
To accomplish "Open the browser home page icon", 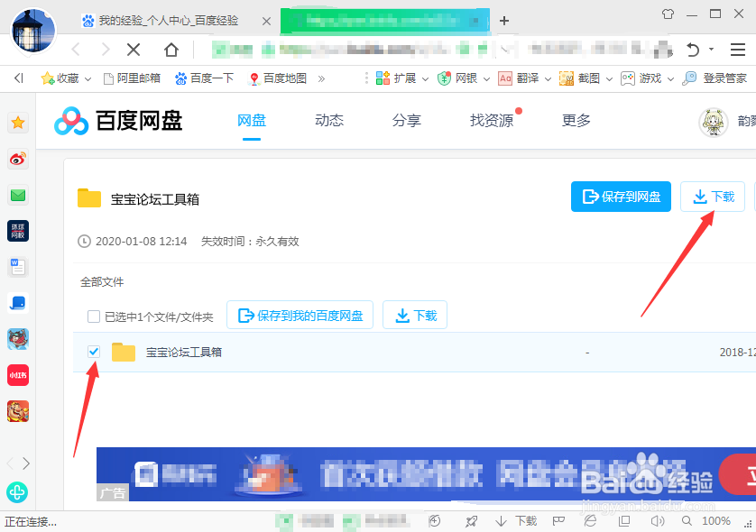I will [171, 50].
